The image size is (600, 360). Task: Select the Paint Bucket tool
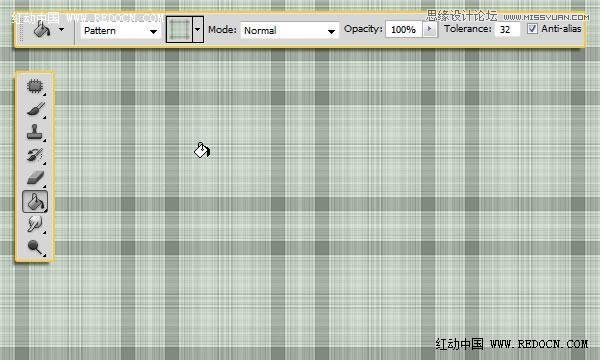coord(35,202)
